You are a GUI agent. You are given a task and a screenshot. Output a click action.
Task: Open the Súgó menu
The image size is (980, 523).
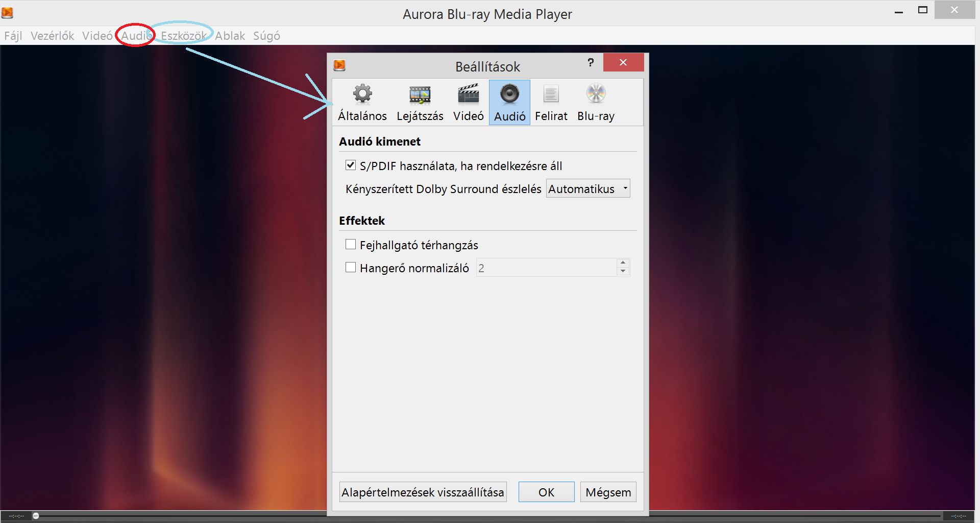coord(266,36)
